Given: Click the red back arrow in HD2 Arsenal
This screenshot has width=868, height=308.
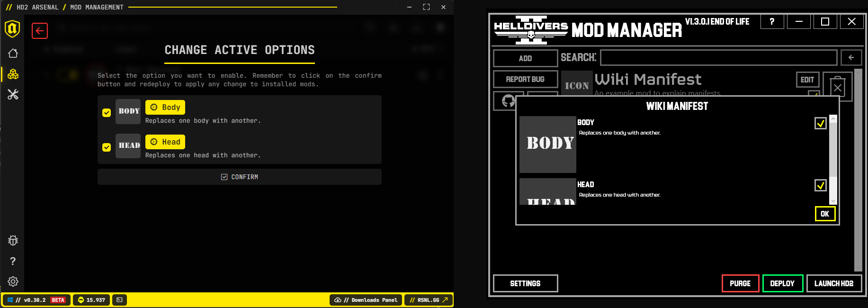Looking at the screenshot, I should 40,31.
